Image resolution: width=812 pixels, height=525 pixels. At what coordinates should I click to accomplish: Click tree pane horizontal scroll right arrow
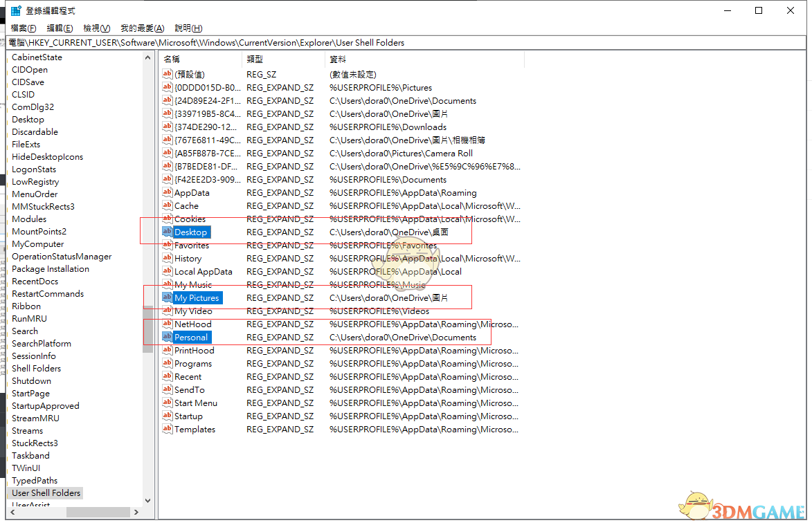(x=136, y=513)
